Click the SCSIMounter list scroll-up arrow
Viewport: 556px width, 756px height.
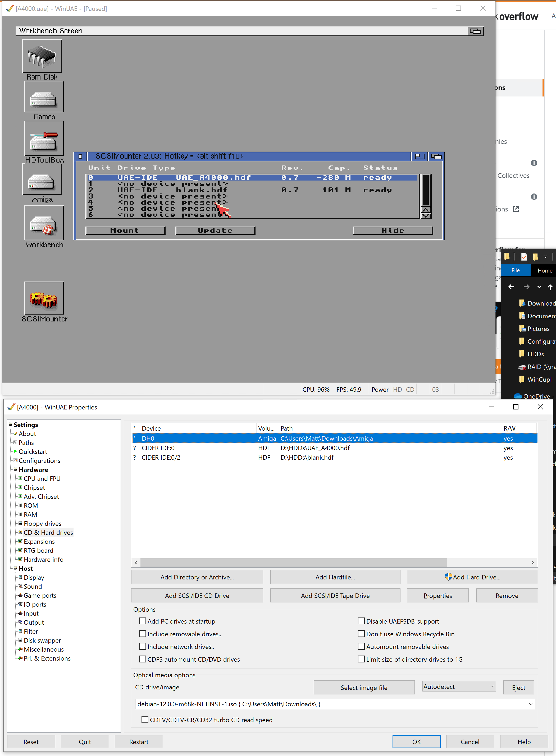tap(426, 210)
